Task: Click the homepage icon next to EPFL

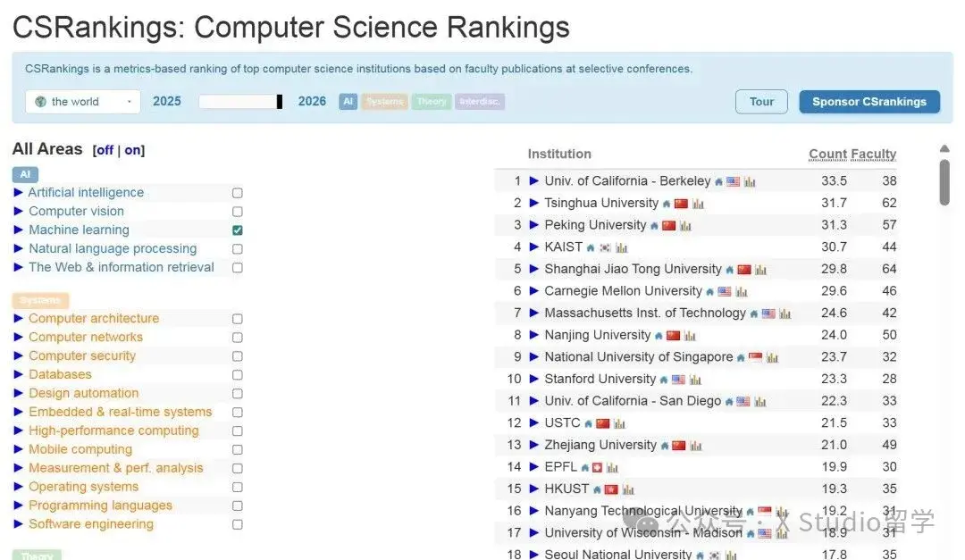Action: [x=584, y=468]
